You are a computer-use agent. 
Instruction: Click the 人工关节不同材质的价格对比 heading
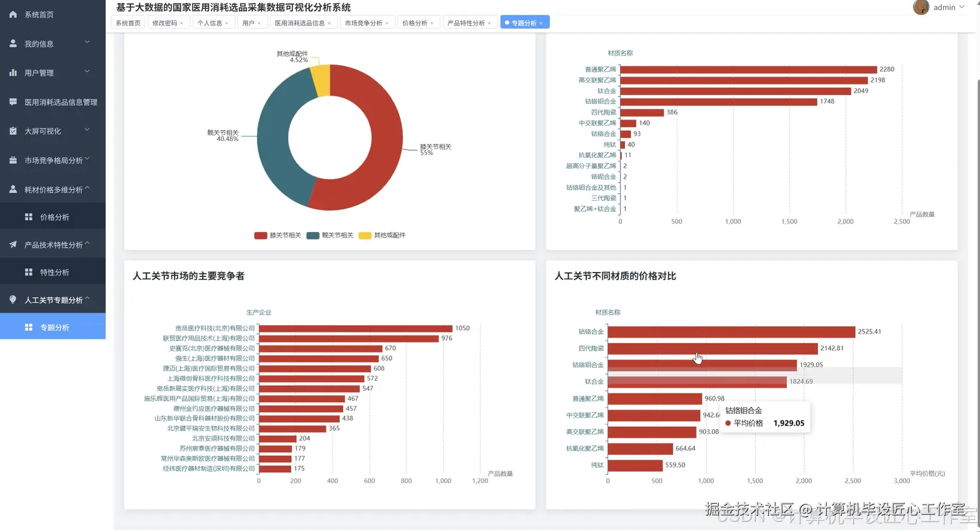[x=615, y=276]
